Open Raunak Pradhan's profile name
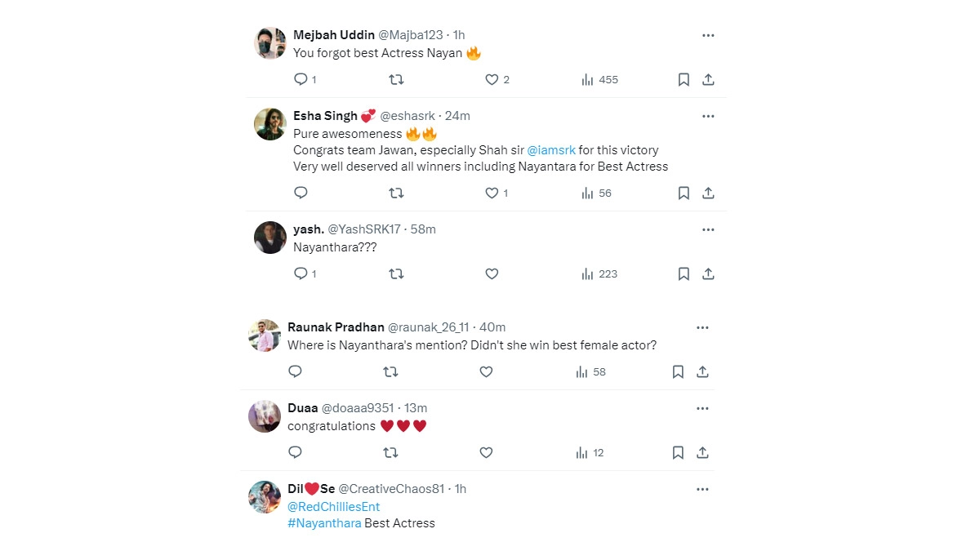Screen dimensions: 980x551 pos(335,327)
